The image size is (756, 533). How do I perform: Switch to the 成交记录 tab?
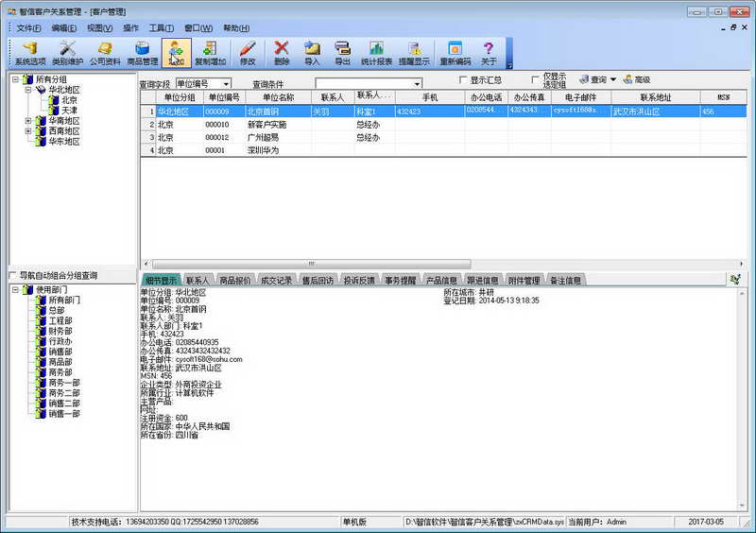(276, 281)
